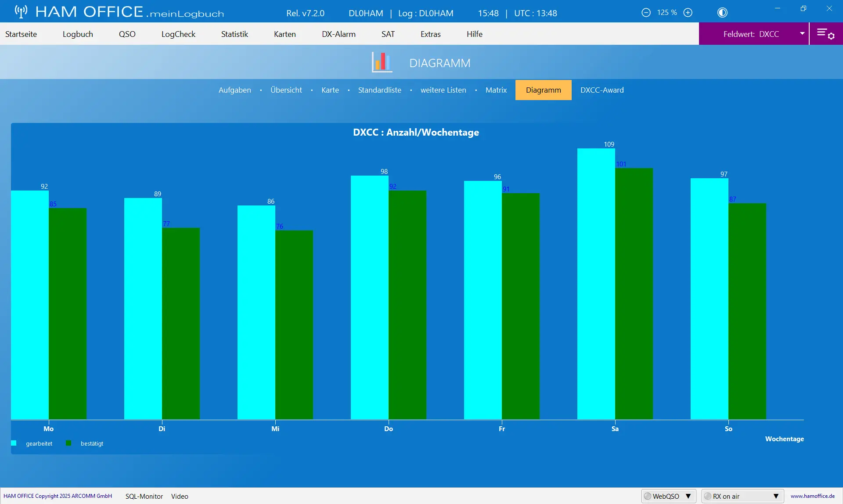
Task: Toggle the contrast theme icon
Action: pyautogui.click(x=722, y=13)
